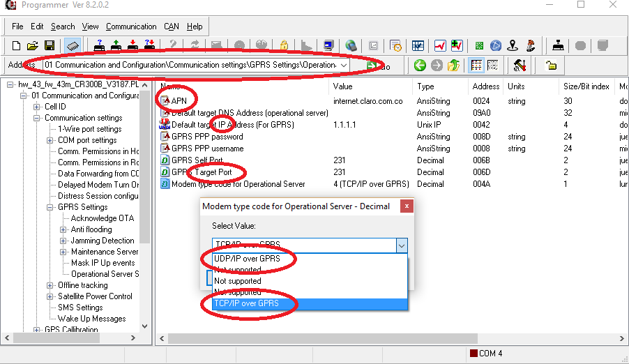Click the green Go arrow beside address bar
629x364 pixels.
(371, 66)
